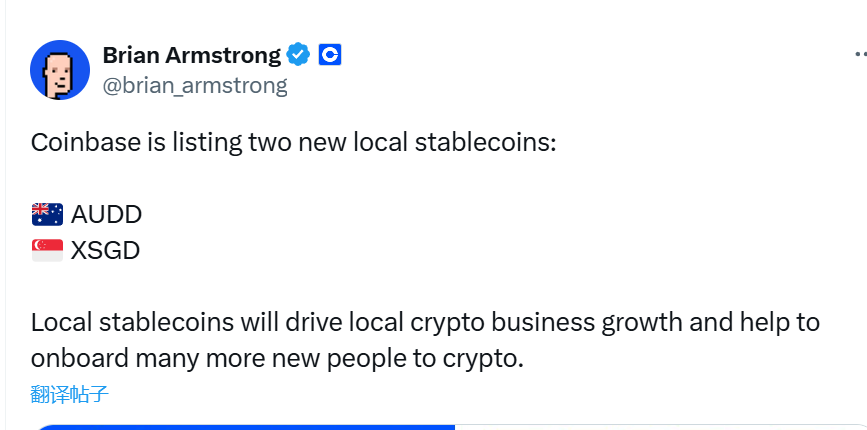
Task: Click the AUDD stablecoin text
Action: pos(107,214)
